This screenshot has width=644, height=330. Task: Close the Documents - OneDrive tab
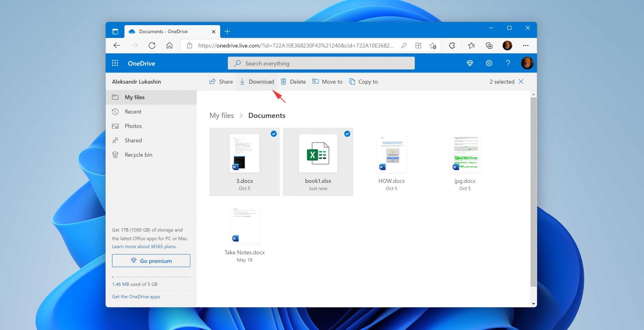(x=214, y=31)
